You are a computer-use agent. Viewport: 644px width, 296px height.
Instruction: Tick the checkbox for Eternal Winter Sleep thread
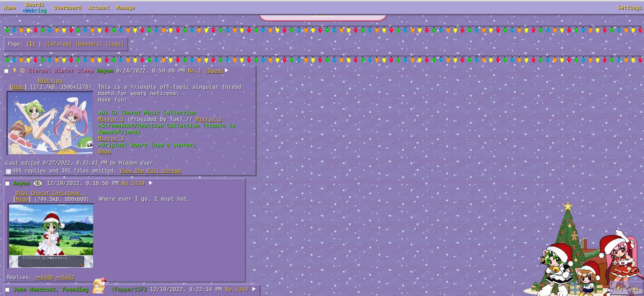6,71
